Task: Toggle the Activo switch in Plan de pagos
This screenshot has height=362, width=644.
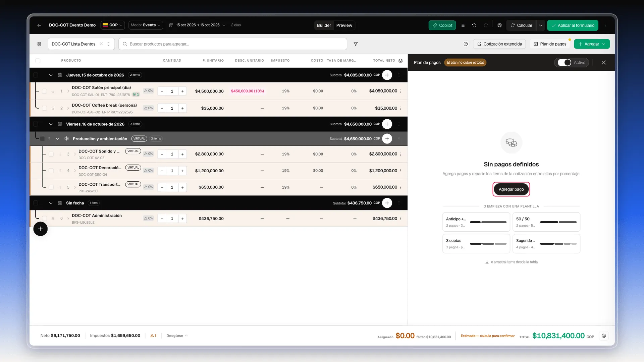Action: (564, 62)
